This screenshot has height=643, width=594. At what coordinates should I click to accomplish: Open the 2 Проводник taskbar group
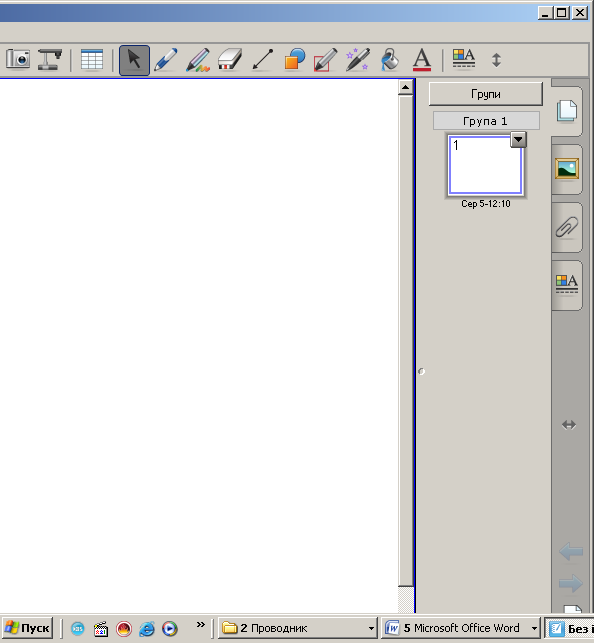pyautogui.click(x=298, y=628)
